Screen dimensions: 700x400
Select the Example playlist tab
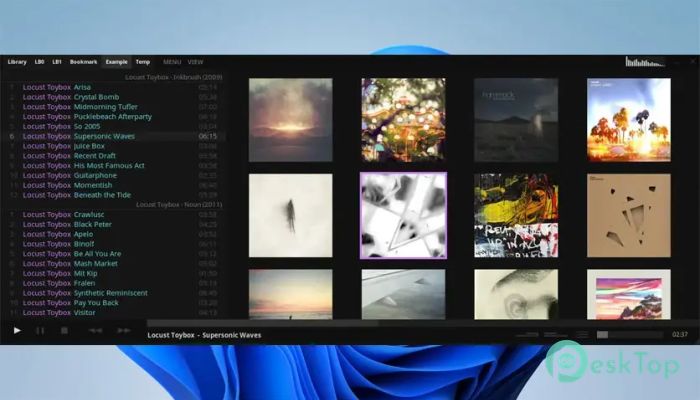[117, 62]
